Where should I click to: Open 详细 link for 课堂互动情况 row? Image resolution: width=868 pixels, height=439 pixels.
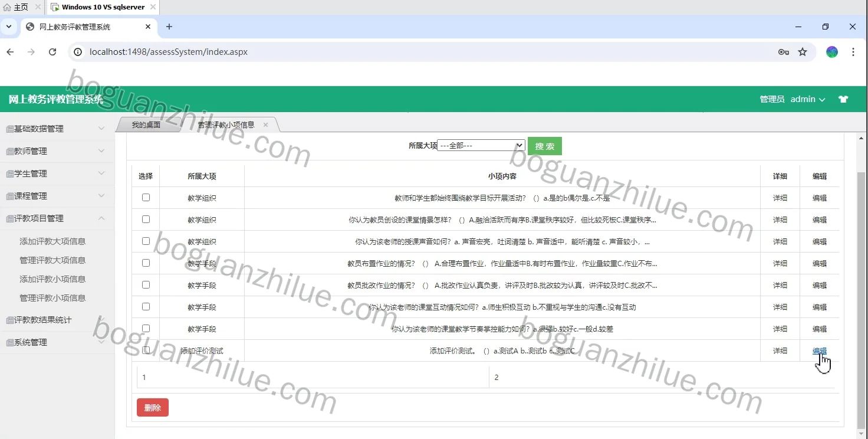780,307
